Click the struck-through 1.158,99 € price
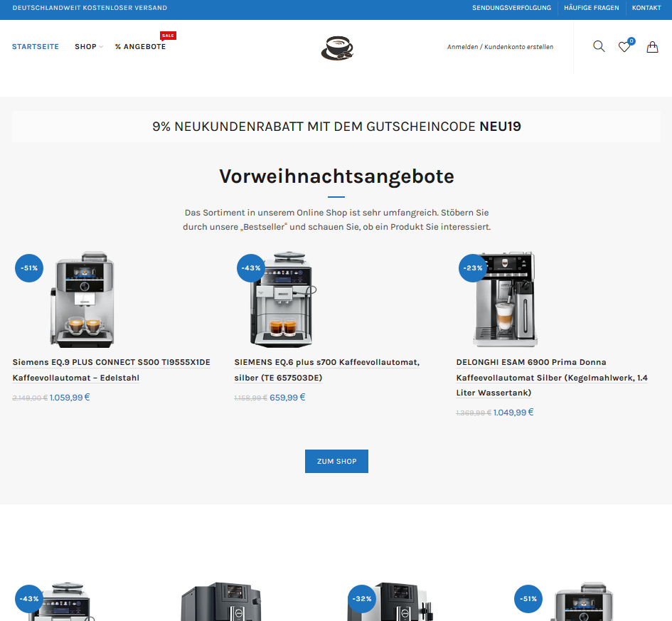 (x=251, y=398)
